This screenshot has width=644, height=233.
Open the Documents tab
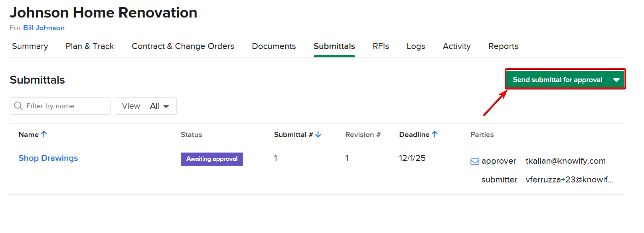pyautogui.click(x=274, y=46)
